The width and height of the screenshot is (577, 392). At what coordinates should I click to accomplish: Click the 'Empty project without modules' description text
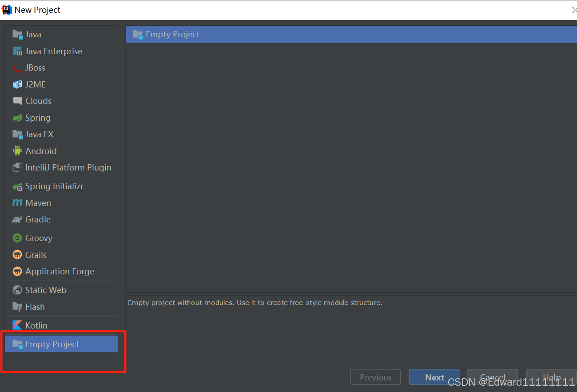coord(255,303)
